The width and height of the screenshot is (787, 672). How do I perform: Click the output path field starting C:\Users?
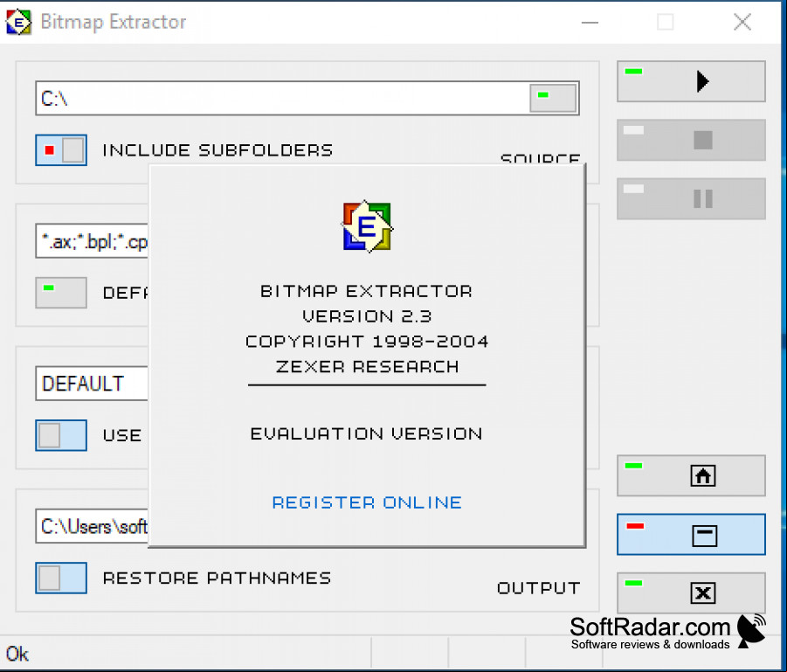tap(93, 526)
